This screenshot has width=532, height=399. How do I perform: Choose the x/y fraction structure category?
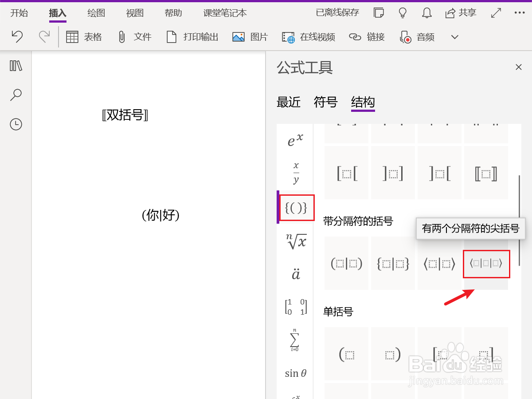point(296,173)
